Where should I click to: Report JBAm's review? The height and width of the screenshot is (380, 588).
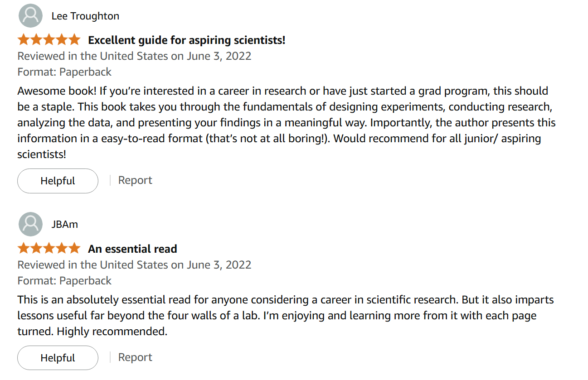135,357
